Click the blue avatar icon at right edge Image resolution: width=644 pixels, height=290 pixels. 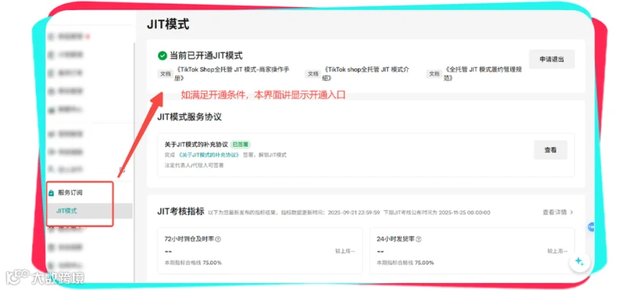pos(591,227)
